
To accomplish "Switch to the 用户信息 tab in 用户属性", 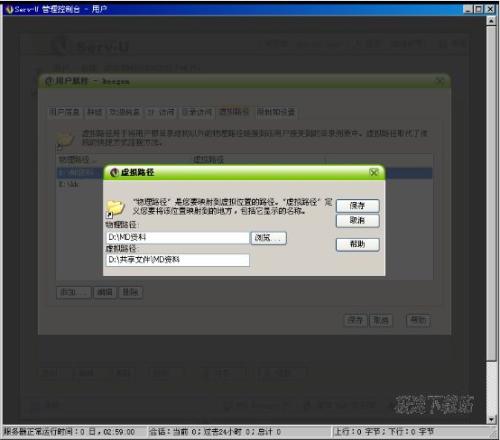I will tap(64, 112).
